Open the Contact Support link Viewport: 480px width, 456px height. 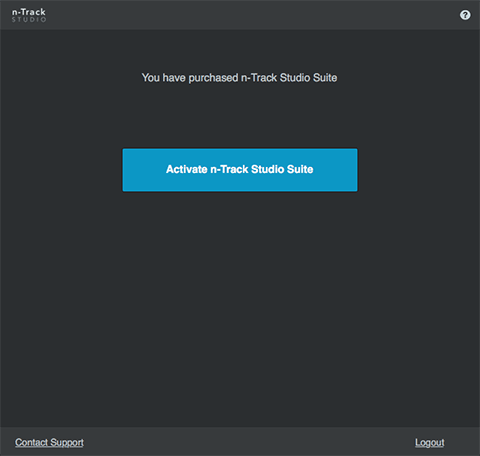pos(49,442)
